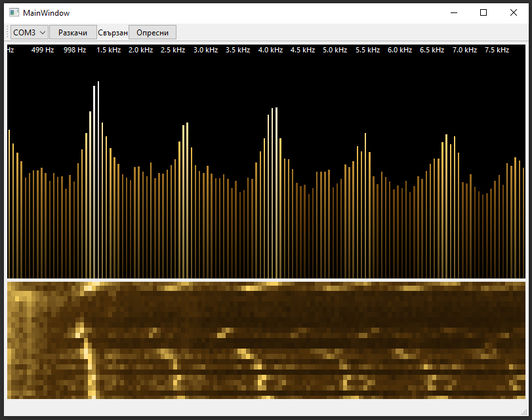The image size is (532, 420).
Task: Click the toolbar drag handle beside COM3
Action: (7, 33)
